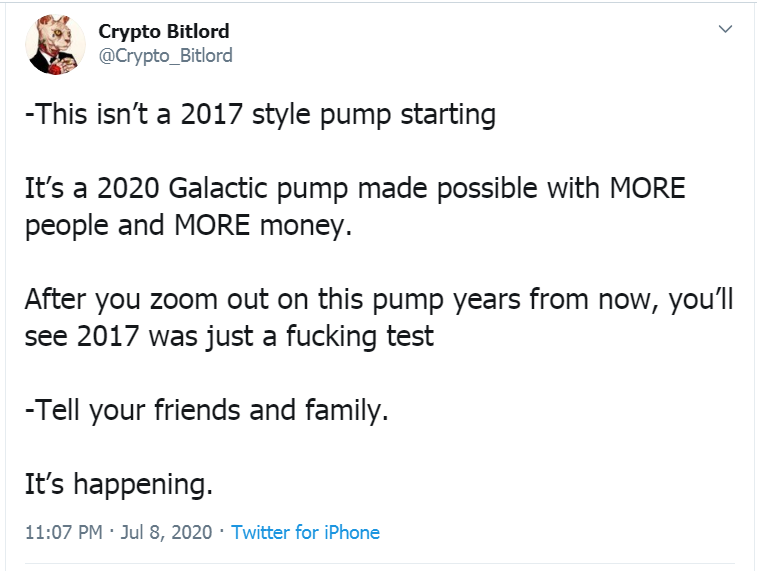The height and width of the screenshot is (571, 757).
Task: Click the line "people and MORE money."
Action: [x=189, y=224]
